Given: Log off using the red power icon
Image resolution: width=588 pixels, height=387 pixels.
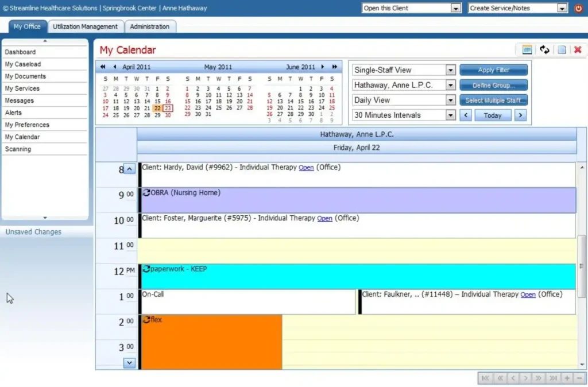Looking at the screenshot, I should [579, 8].
